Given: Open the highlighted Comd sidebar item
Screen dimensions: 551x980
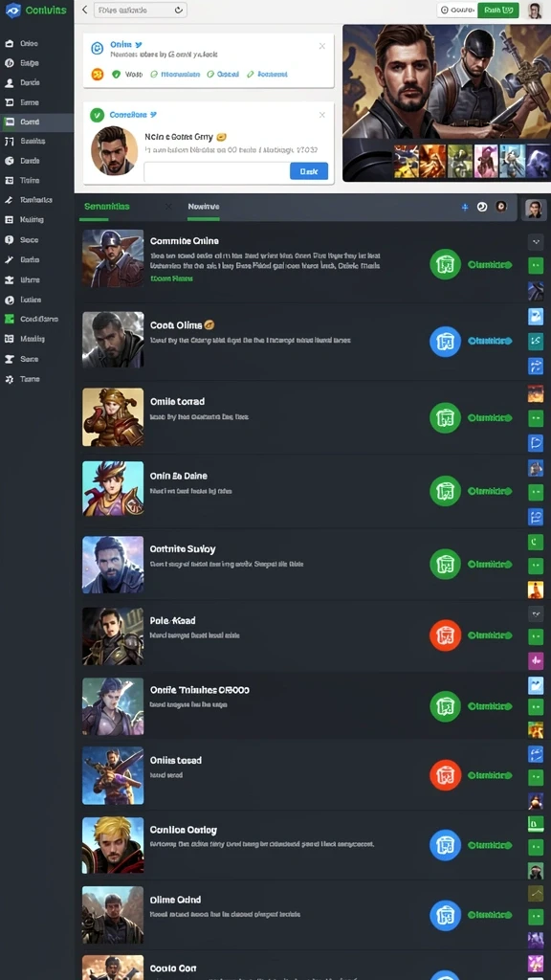Looking at the screenshot, I should click(x=37, y=122).
